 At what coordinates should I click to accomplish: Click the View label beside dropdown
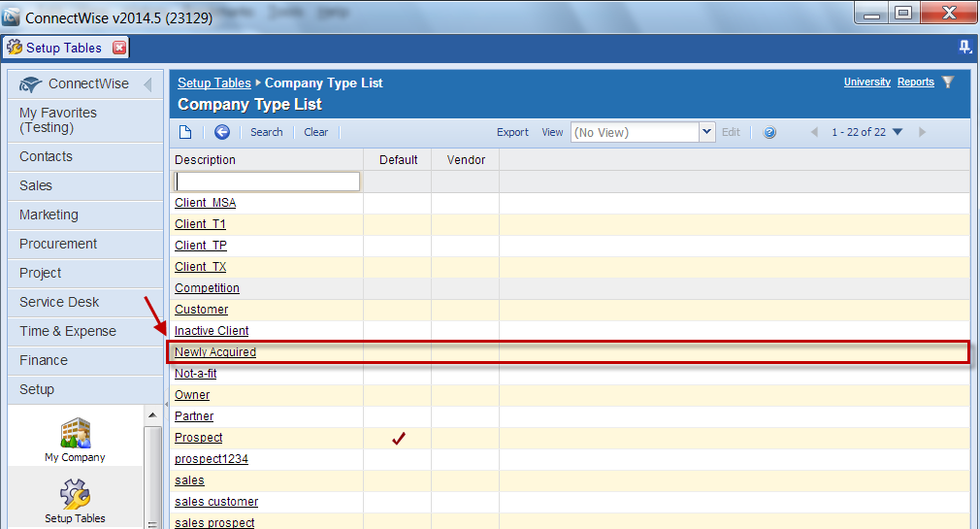click(x=552, y=132)
